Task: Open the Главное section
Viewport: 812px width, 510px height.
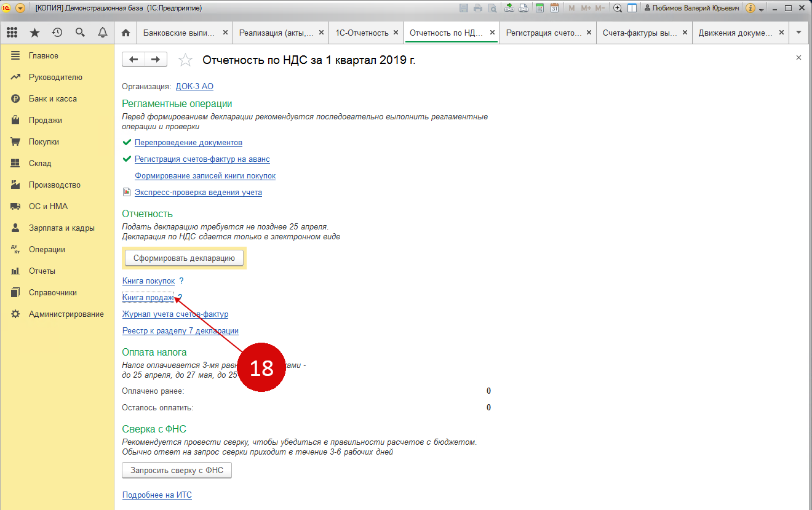Action: pos(57,56)
